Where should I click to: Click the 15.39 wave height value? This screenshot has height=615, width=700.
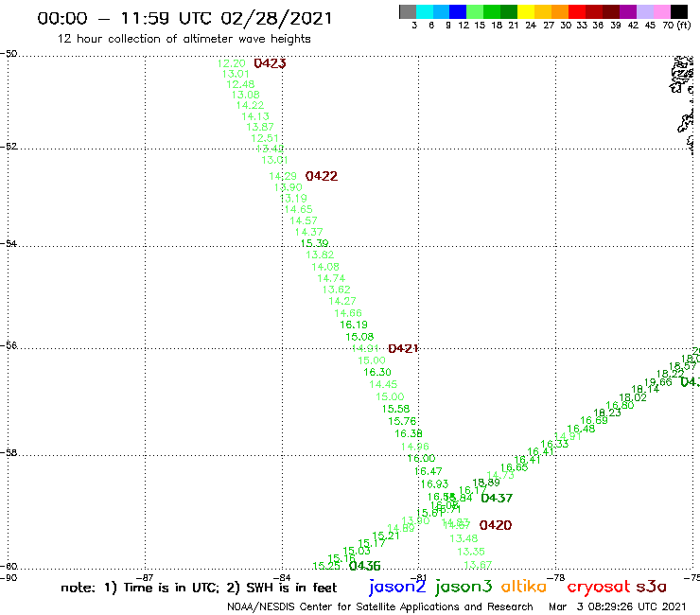[314, 243]
